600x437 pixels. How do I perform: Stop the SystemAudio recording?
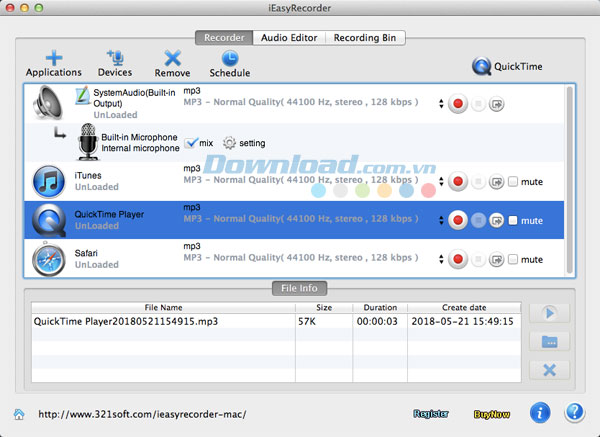click(x=478, y=104)
